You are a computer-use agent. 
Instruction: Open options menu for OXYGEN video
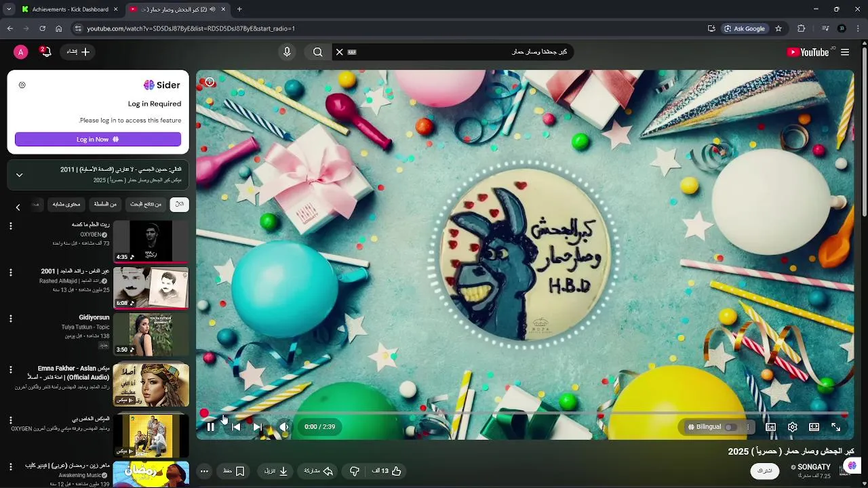click(10, 226)
